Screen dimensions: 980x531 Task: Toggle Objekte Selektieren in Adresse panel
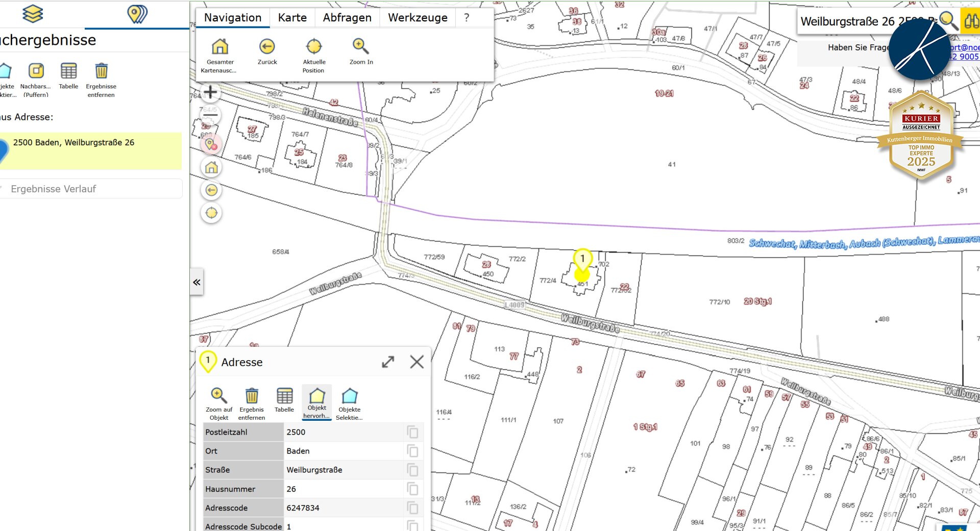point(349,397)
